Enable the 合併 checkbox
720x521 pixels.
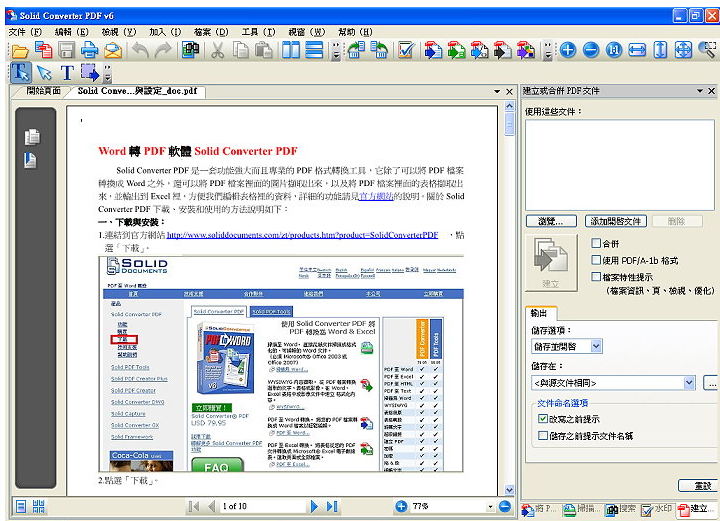click(596, 243)
